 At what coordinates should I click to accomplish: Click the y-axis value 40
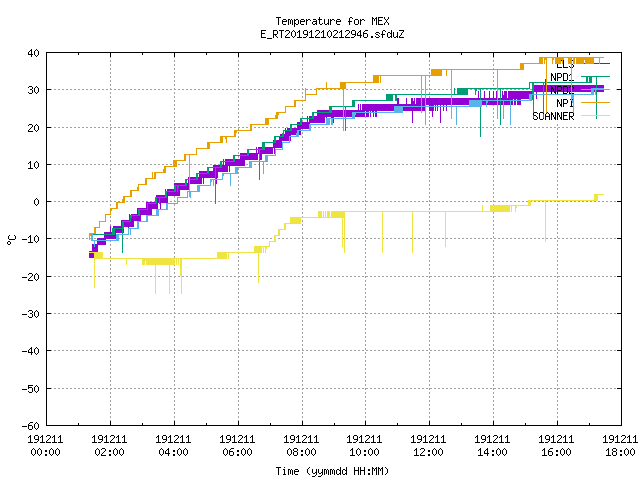point(33,53)
